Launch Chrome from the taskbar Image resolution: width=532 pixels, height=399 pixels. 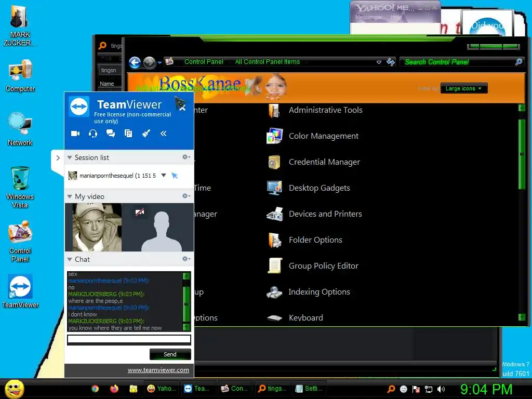[96, 389]
